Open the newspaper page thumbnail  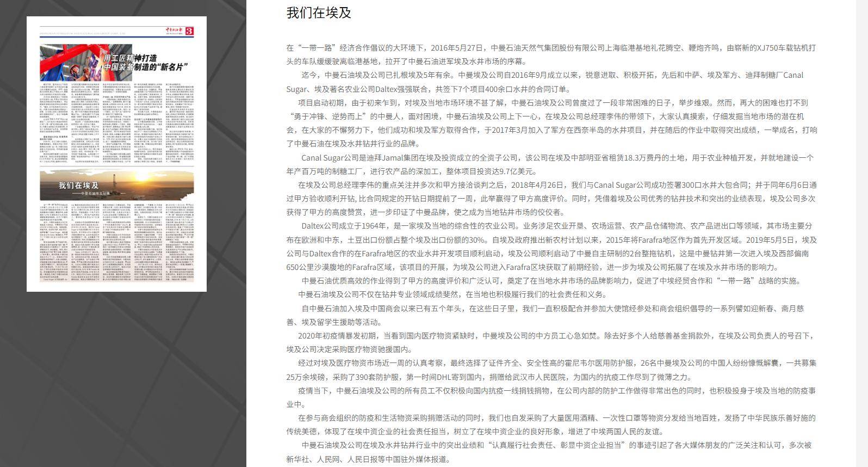point(116,154)
